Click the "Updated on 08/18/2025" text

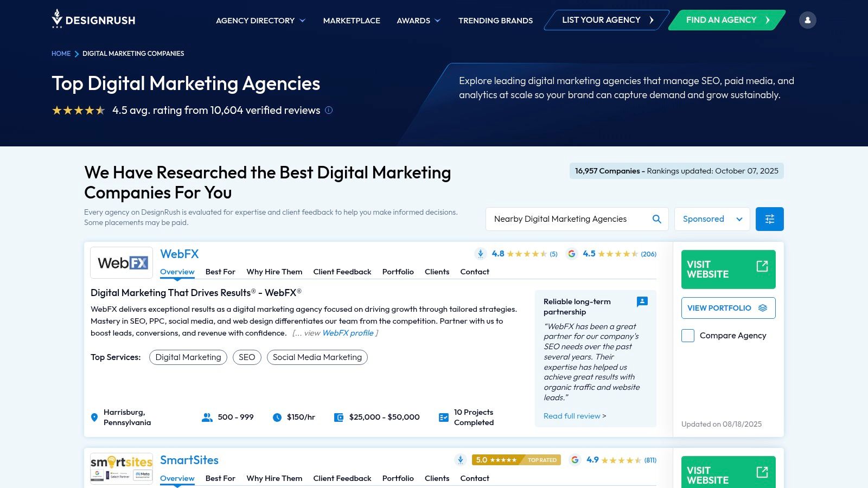[x=722, y=424]
